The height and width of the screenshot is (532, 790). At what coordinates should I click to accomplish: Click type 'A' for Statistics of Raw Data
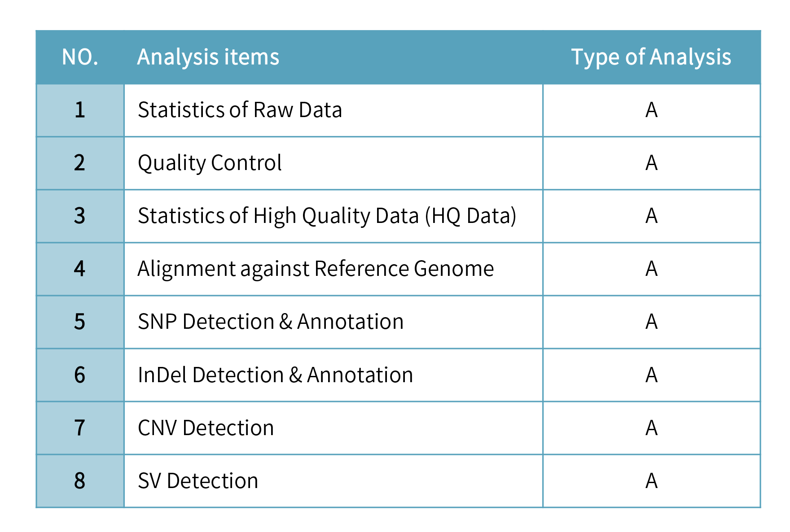[651, 110]
